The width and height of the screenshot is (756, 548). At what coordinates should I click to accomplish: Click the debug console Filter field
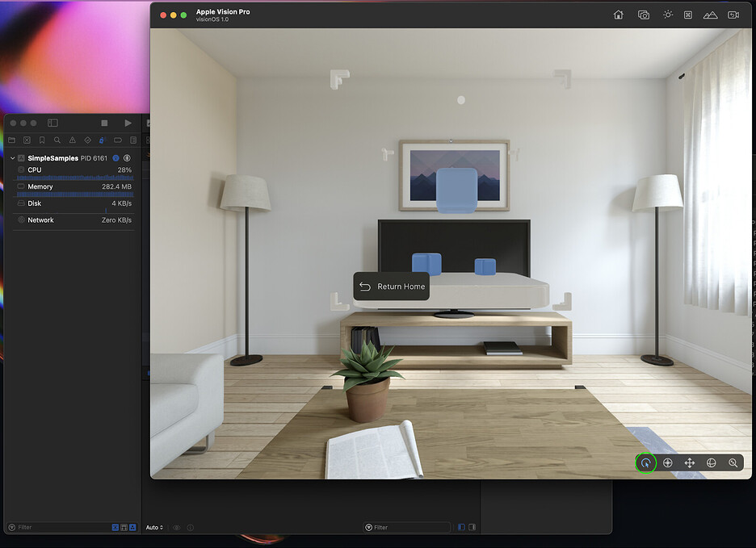pyautogui.click(x=406, y=527)
